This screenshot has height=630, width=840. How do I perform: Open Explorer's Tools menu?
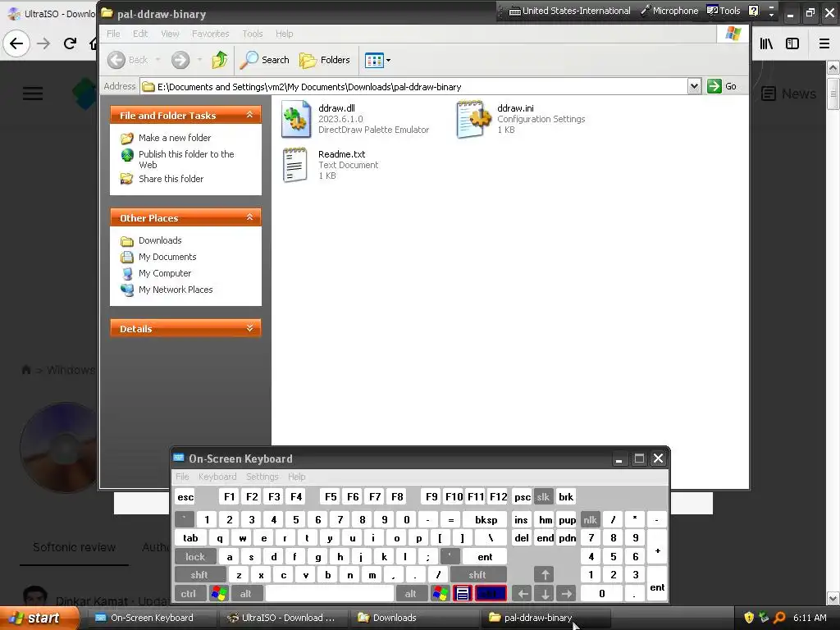tap(253, 34)
